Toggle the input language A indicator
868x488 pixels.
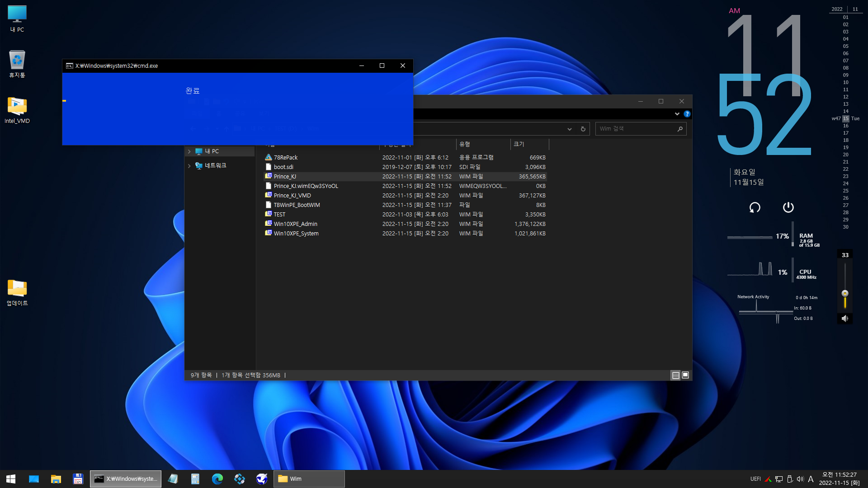click(x=811, y=479)
